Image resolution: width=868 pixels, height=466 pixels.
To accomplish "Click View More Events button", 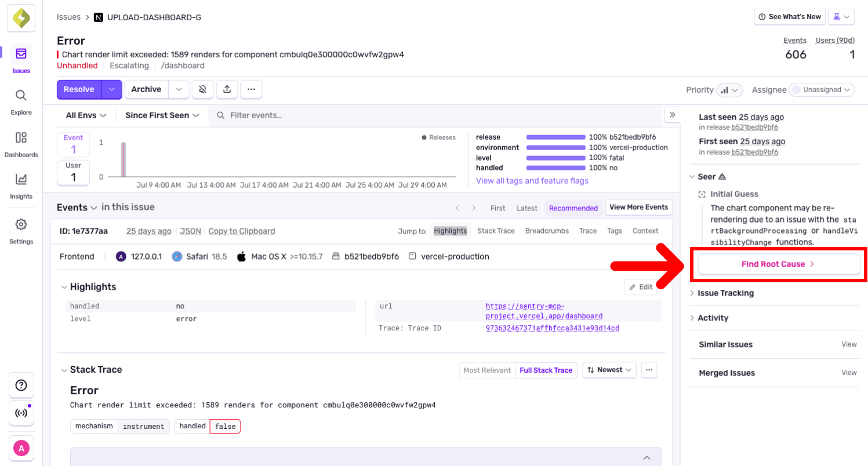I will tap(639, 207).
